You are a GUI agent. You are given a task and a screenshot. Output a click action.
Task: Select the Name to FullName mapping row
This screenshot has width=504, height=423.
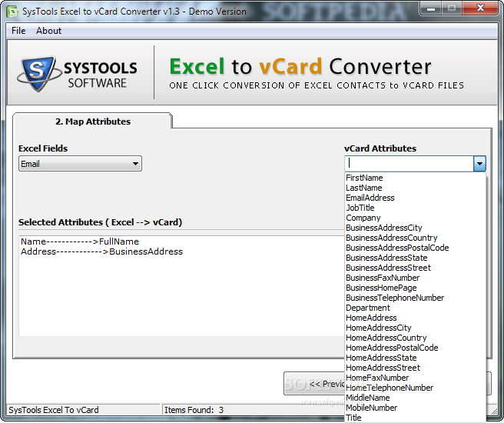(x=80, y=241)
